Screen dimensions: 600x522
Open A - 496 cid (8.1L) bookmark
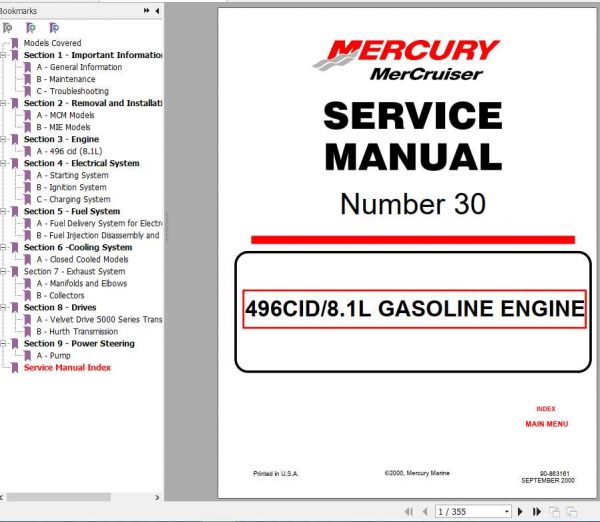coord(69,151)
